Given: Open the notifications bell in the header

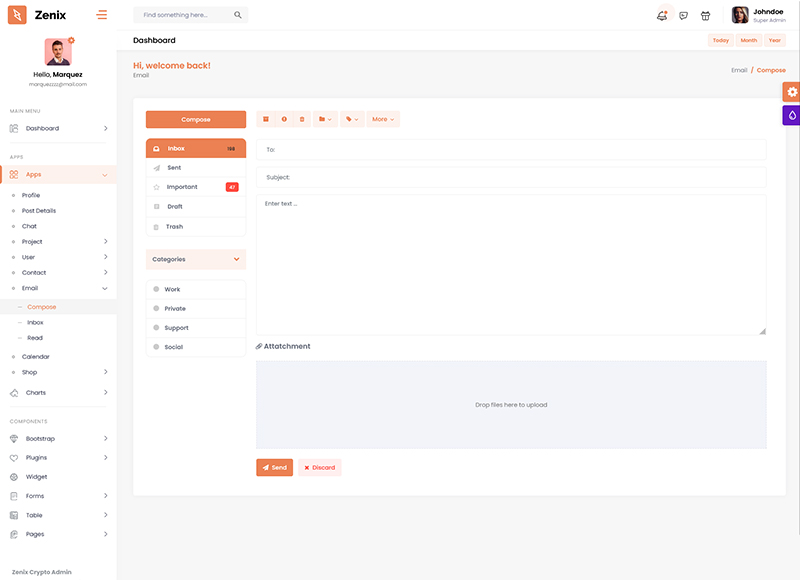Looking at the screenshot, I should point(661,15).
